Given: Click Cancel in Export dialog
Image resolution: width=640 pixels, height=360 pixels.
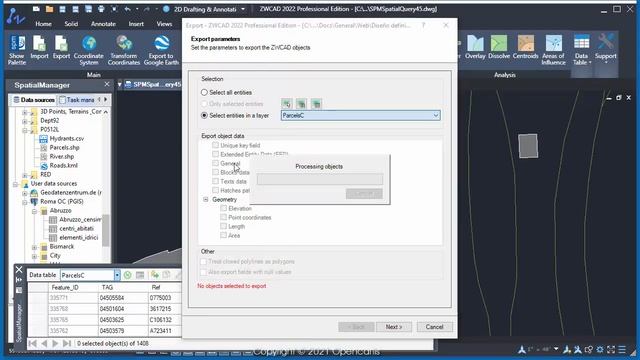Looking at the screenshot, I should point(434,327).
